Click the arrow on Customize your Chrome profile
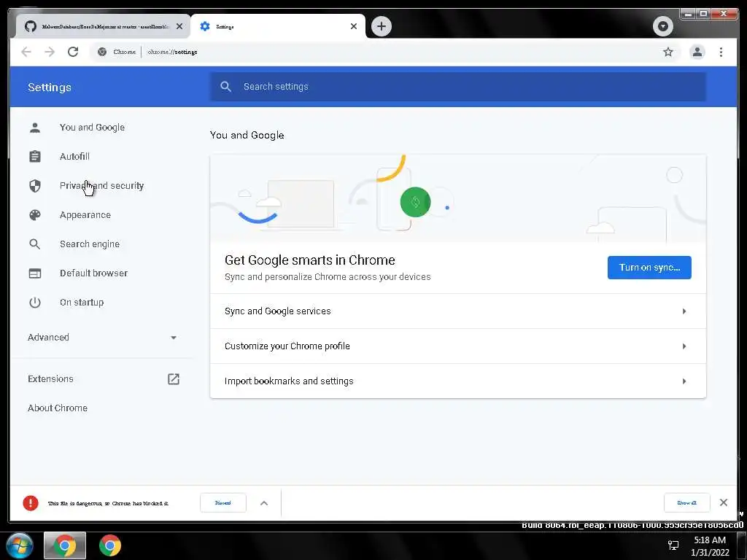This screenshot has height=560, width=747. [x=684, y=346]
